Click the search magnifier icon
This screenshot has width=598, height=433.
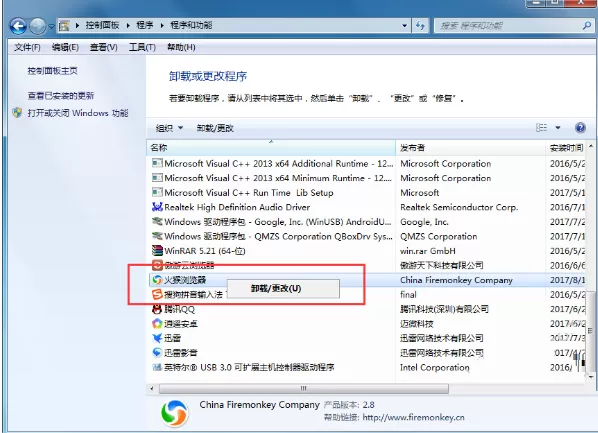click(587, 26)
